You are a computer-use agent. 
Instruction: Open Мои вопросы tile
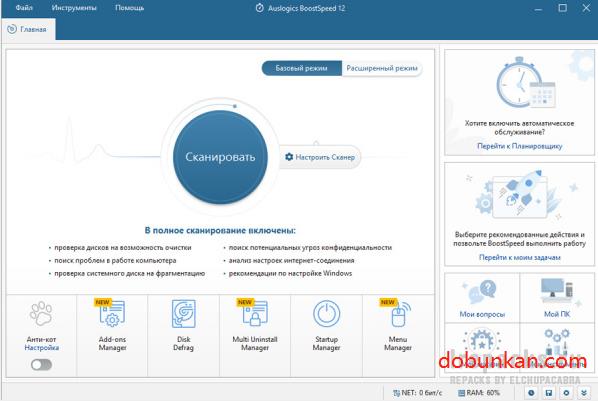click(482, 298)
